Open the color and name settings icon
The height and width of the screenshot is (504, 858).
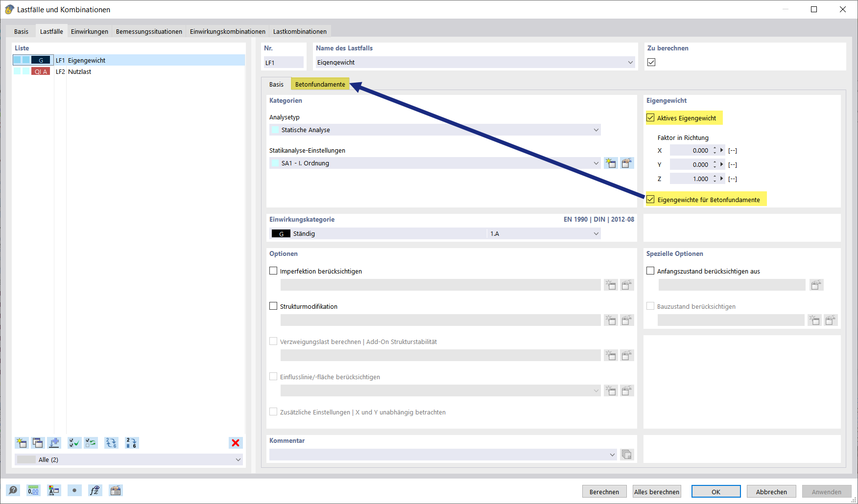54,490
